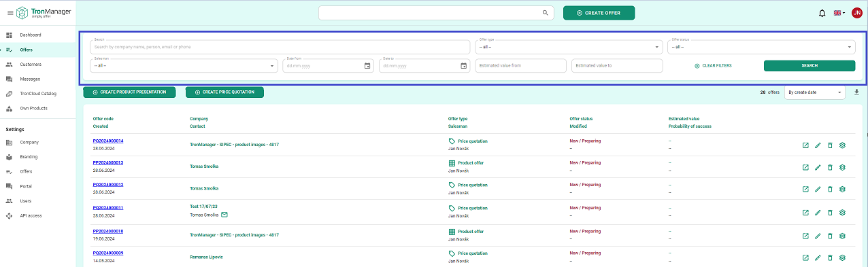Click the Search button in filters
This screenshot has height=267, width=868.
[809, 66]
